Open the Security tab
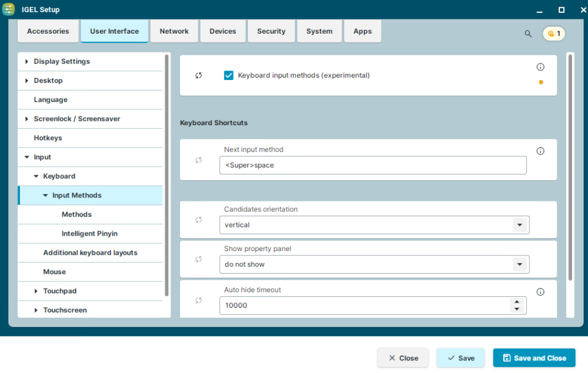Screen dimensions: 588x373 pos(271,31)
